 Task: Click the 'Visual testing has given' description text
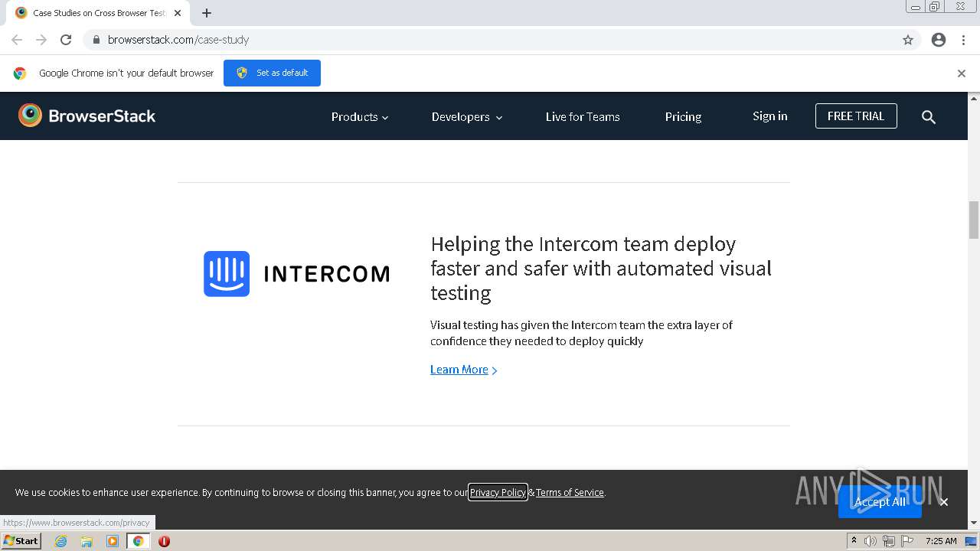coord(581,333)
